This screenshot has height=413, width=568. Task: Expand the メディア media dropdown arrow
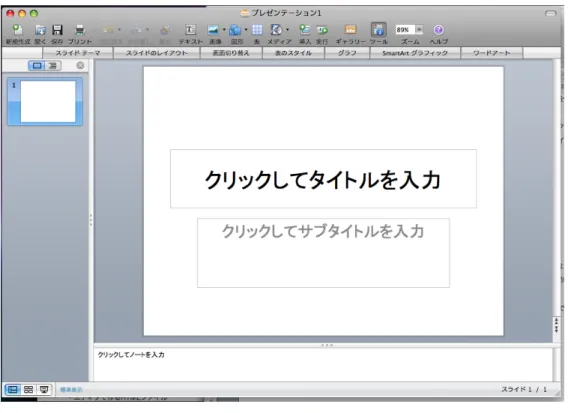tap(288, 30)
